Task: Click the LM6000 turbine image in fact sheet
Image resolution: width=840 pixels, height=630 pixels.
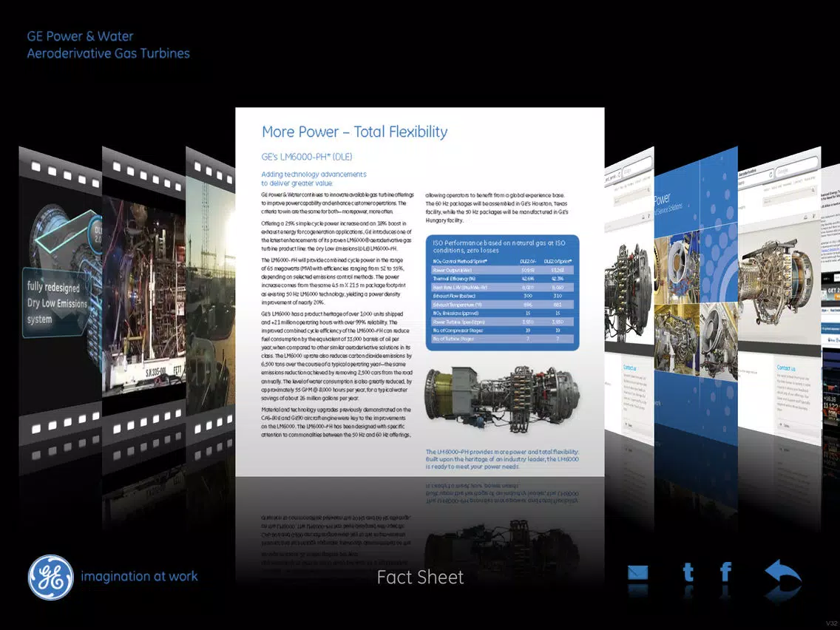Action: click(502, 398)
